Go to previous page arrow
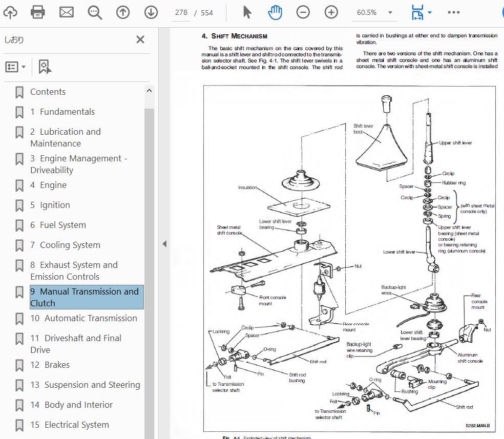Viewport: 504px width, 439px height. point(123,12)
